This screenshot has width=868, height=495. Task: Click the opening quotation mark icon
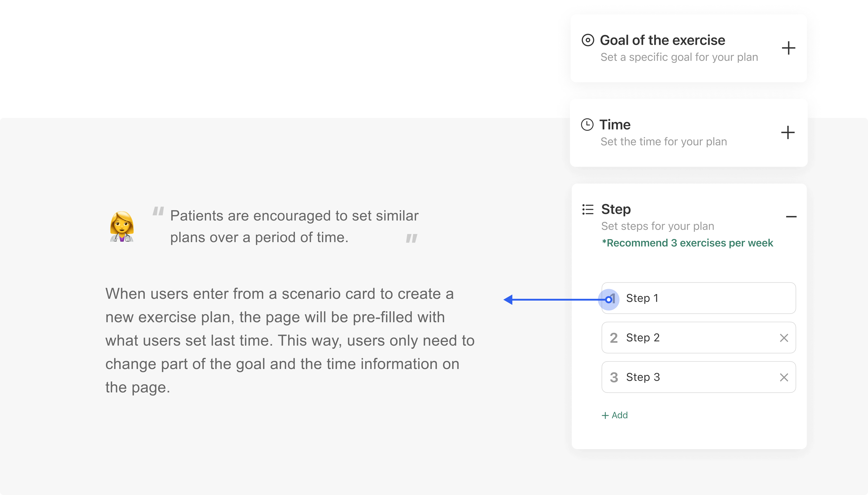158,211
